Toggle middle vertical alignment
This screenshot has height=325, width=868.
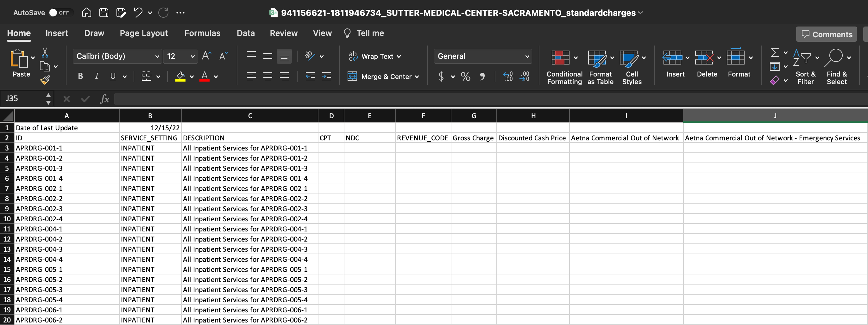pyautogui.click(x=268, y=56)
